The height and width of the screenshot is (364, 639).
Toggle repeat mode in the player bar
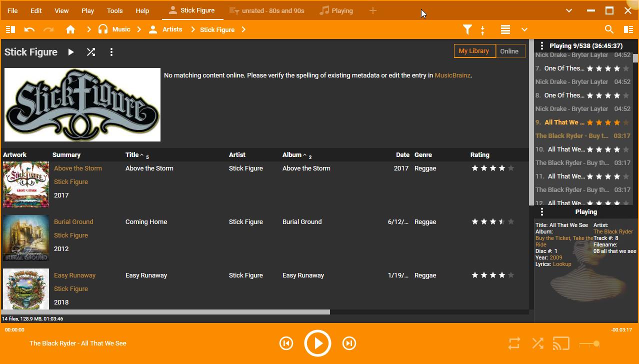pos(514,343)
